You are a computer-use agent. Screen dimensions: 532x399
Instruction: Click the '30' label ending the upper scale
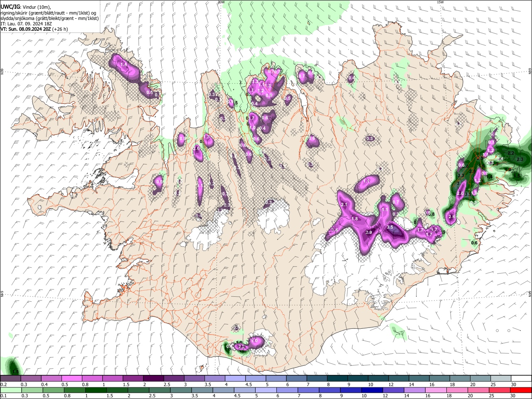tap(514, 384)
